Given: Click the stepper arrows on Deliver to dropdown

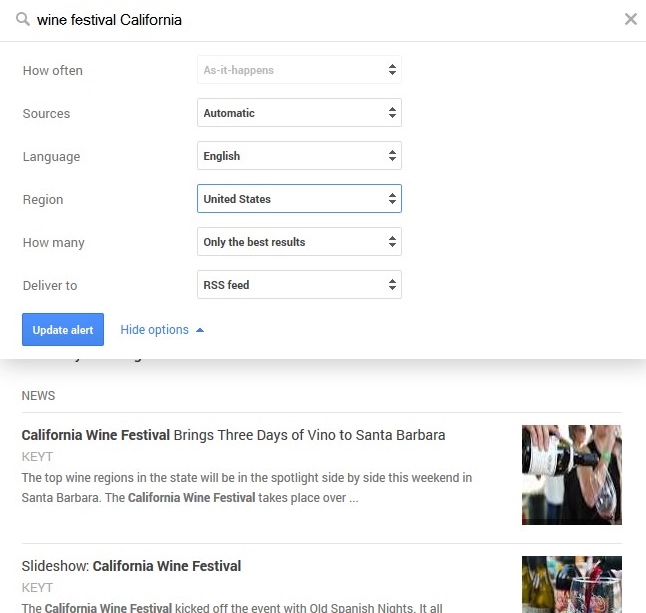Looking at the screenshot, I should point(392,285).
